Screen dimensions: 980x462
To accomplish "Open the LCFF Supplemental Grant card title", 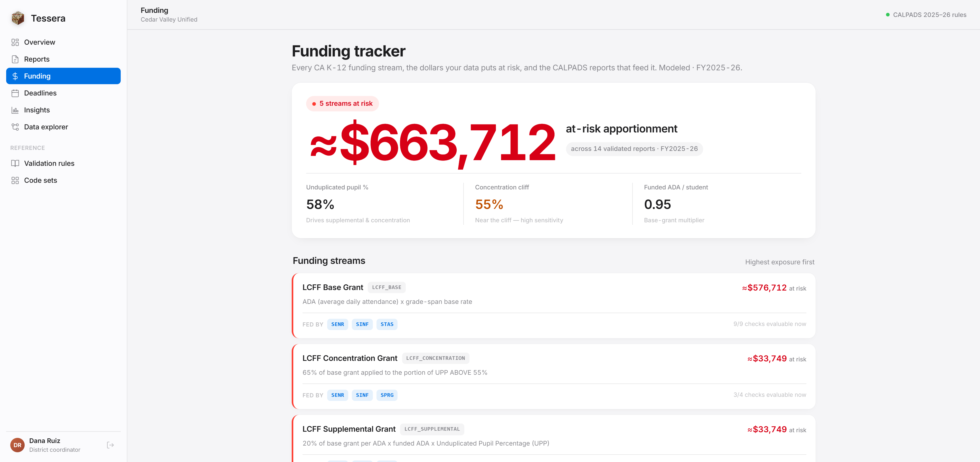I will pos(349,429).
